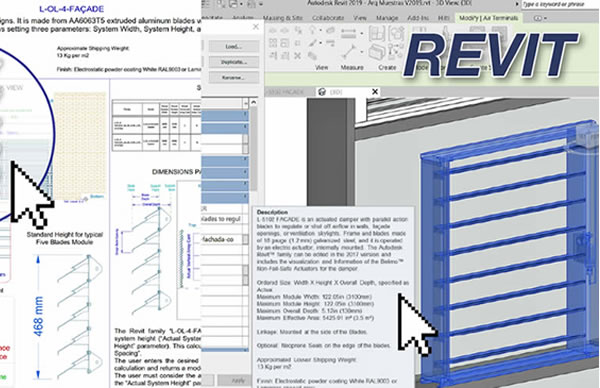
Task: Switch to the FACADE view tab
Action: pos(286,92)
